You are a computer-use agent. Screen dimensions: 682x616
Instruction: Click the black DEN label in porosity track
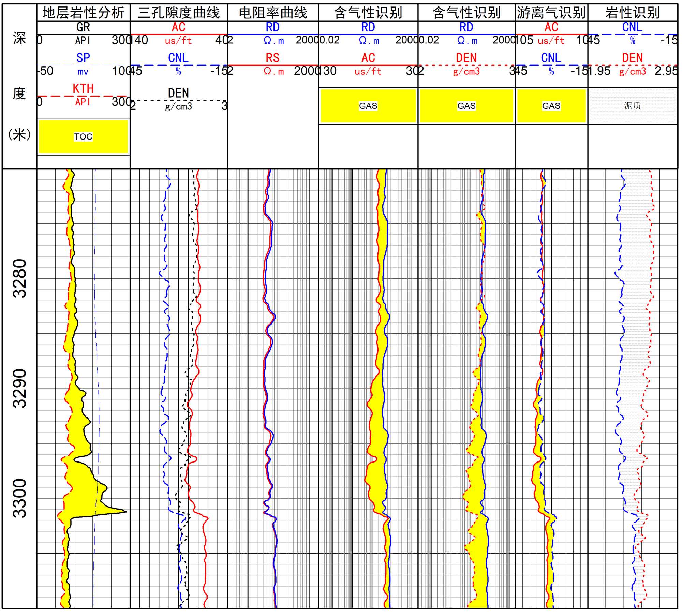(178, 93)
